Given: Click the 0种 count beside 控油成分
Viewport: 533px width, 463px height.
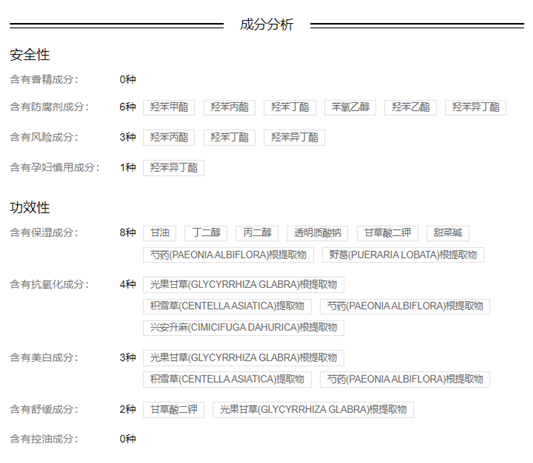Looking at the screenshot, I should [x=128, y=439].
